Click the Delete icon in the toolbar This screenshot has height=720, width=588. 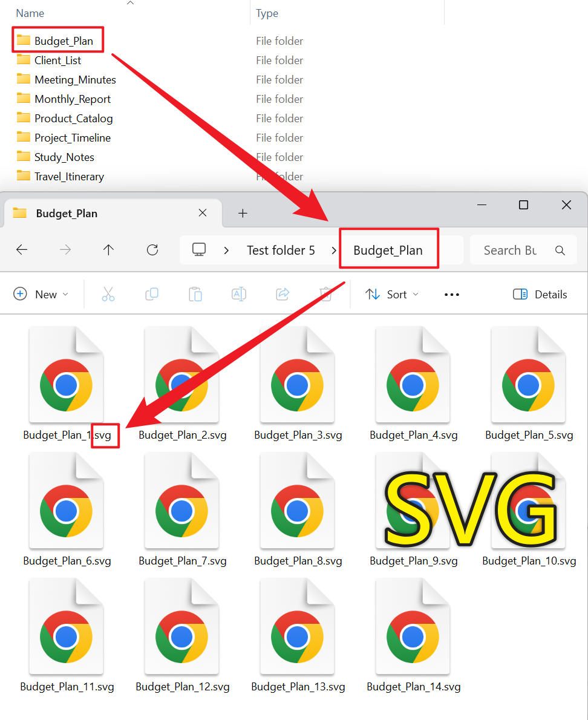coord(325,294)
